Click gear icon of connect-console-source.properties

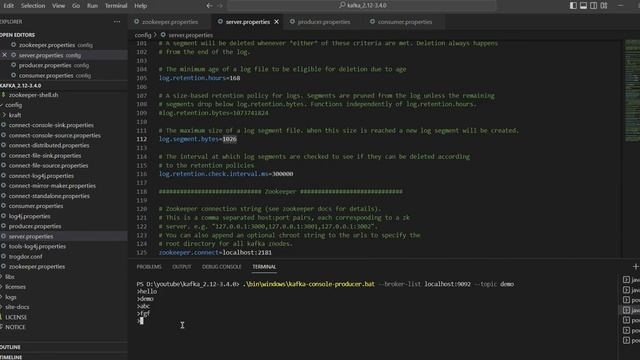(x=4, y=136)
